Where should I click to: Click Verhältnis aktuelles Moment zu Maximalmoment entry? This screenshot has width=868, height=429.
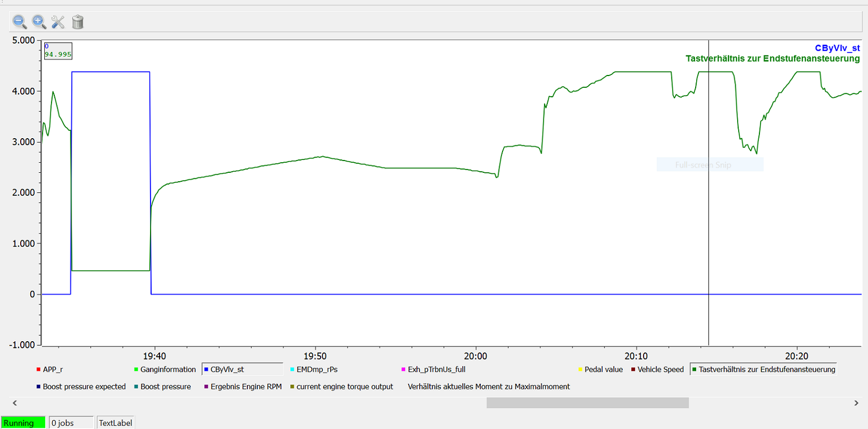pos(489,386)
